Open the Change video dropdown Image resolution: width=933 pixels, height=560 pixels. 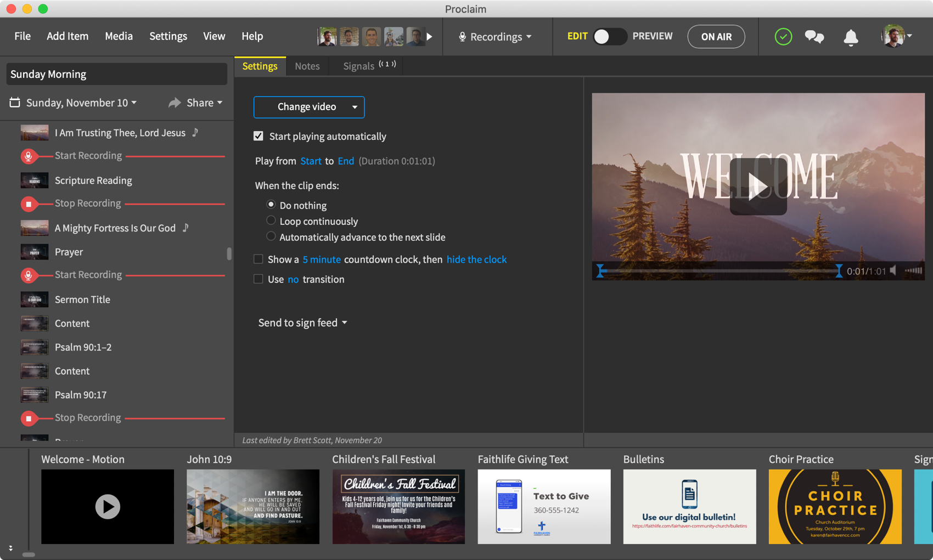tap(355, 107)
